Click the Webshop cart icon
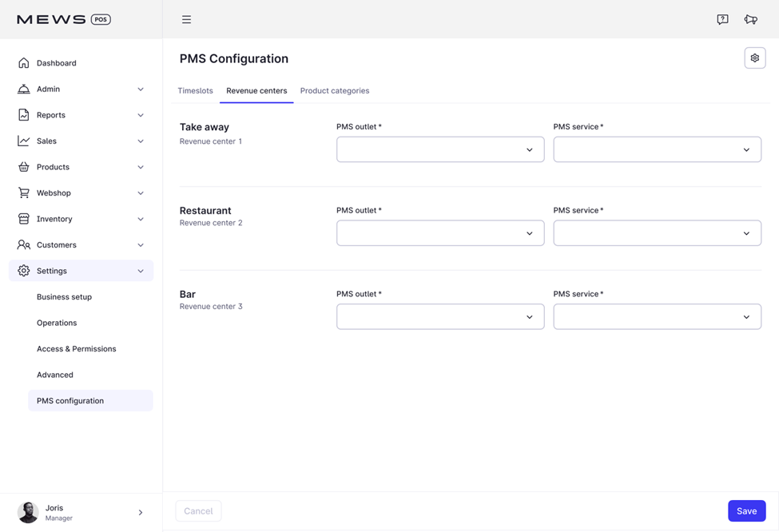The height and width of the screenshot is (532, 779). pyautogui.click(x=24, y=193)
